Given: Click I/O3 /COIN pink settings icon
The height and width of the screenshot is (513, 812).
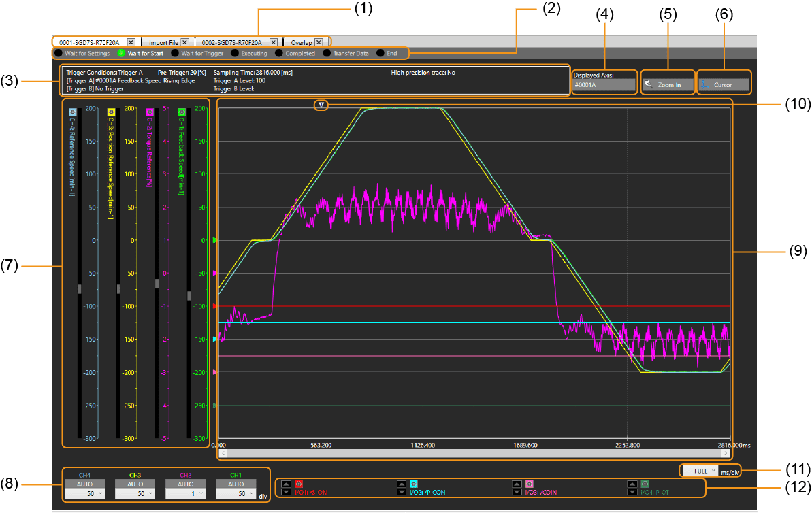Looking at the screenshot, I should (x=529, y=484).
